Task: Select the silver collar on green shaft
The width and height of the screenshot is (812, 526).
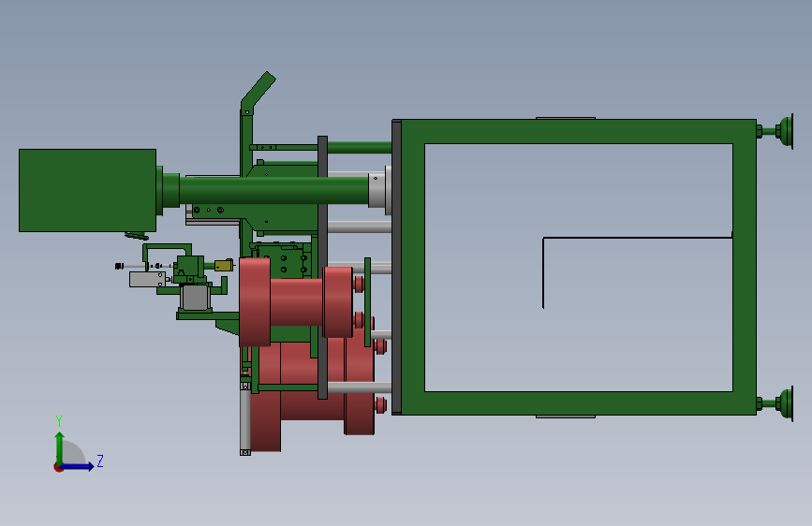Action: 377,190
